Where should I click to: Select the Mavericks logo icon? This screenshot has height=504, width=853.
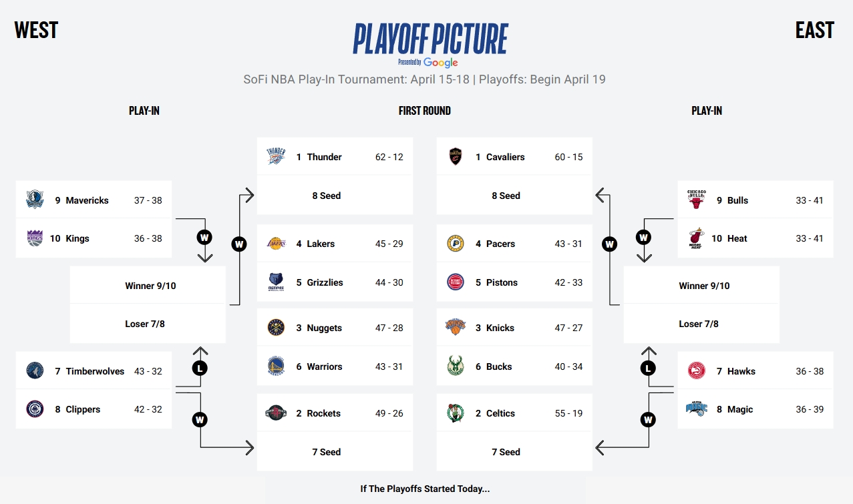tap(35, 200)
